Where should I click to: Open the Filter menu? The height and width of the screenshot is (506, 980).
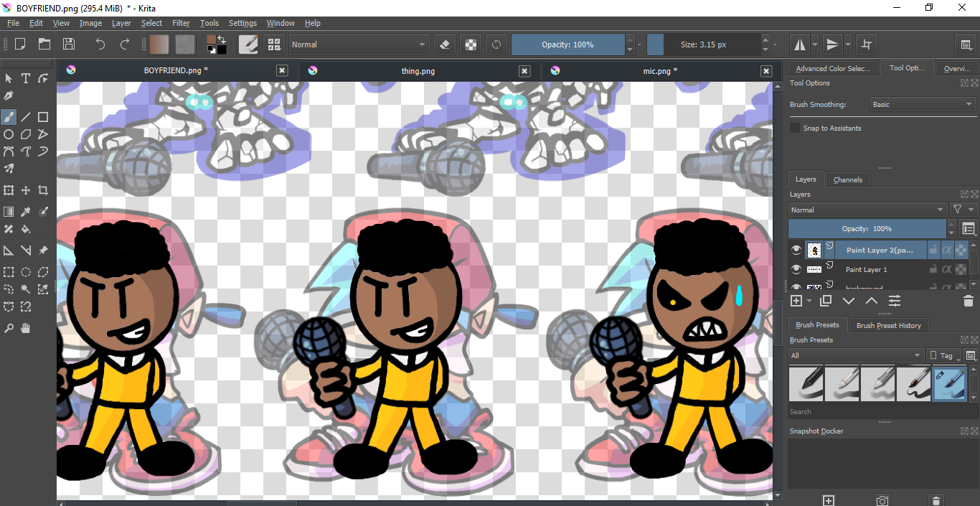point(181,23)
